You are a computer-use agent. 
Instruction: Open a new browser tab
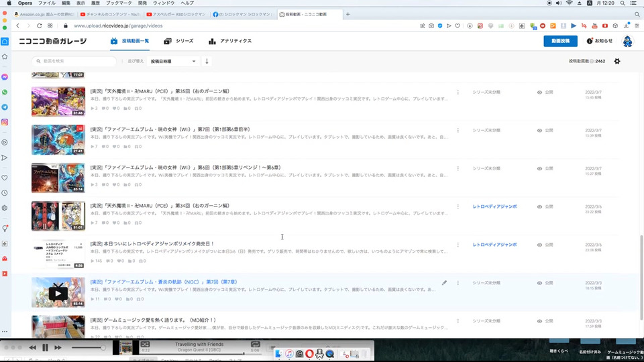point(348,14)
